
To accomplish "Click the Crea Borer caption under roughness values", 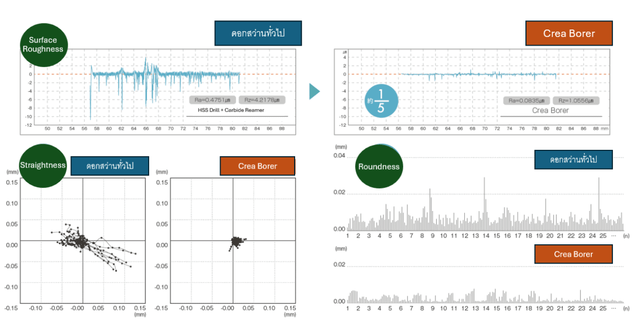I will pos(550,111).
